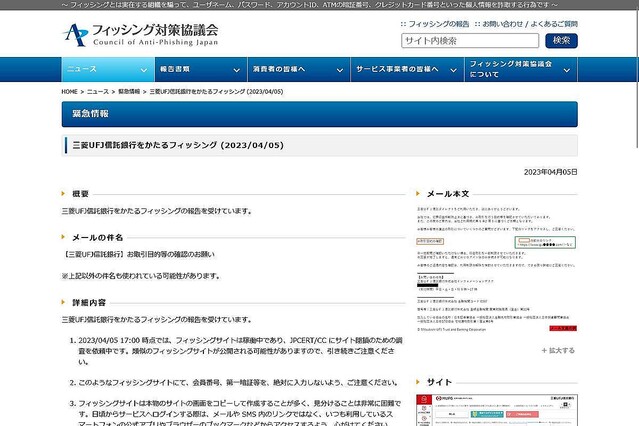Click ＋拡大する to enlarge the email image
The image size is (639, 426).
coord(558,350)
